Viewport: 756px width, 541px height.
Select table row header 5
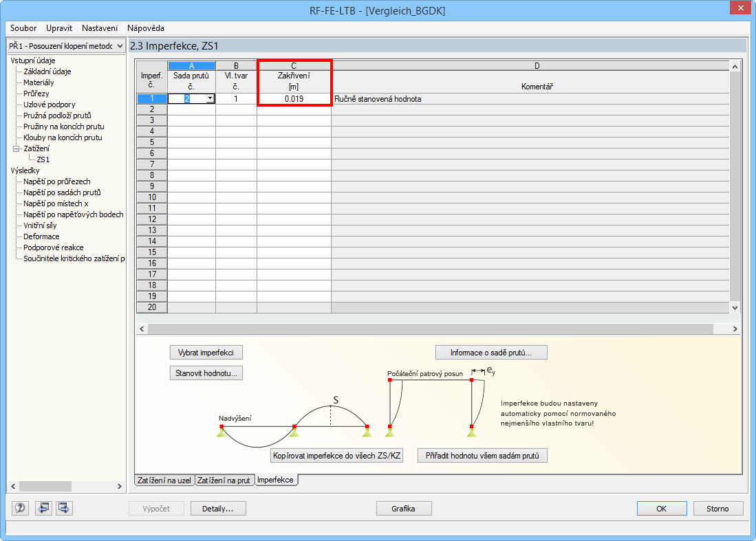[152, 142]
